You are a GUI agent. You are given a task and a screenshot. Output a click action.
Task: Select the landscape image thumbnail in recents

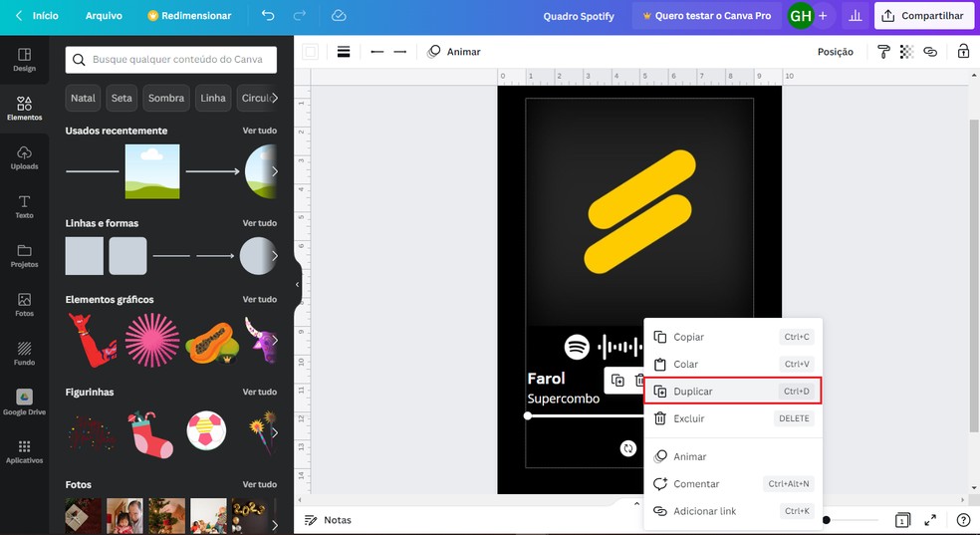pos(152,171)
